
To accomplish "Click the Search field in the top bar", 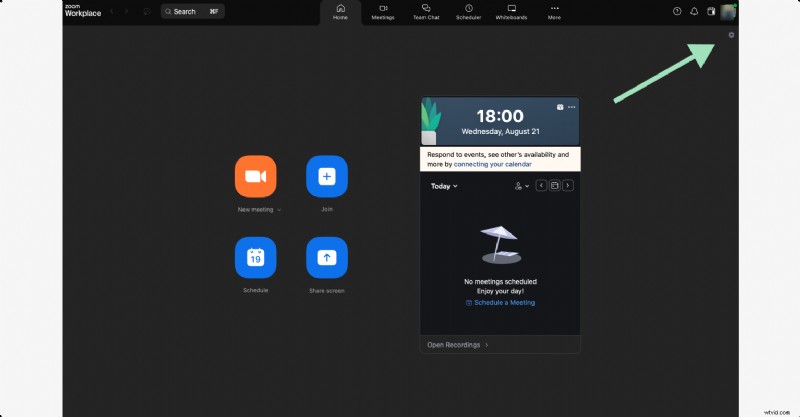I will [192, 11].
